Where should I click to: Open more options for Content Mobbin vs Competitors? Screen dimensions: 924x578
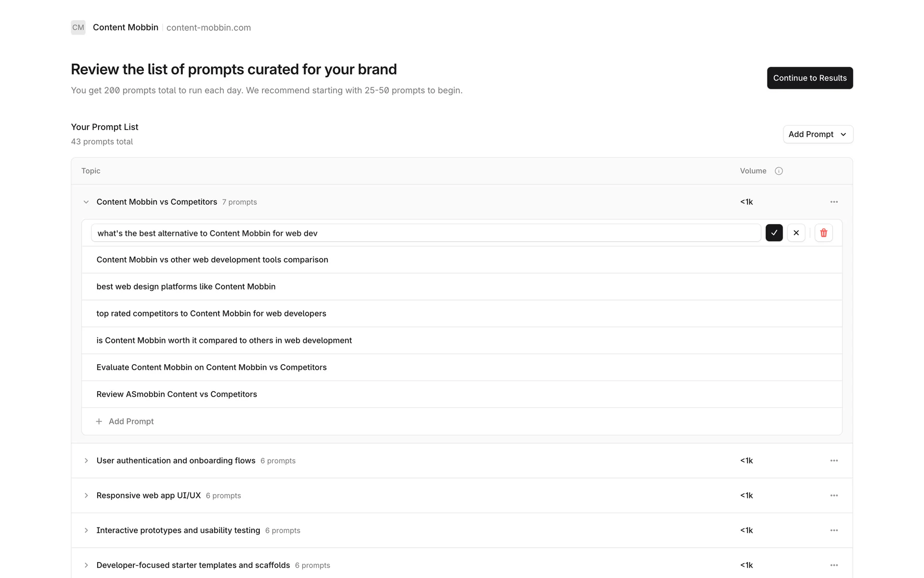click(834, 202)
